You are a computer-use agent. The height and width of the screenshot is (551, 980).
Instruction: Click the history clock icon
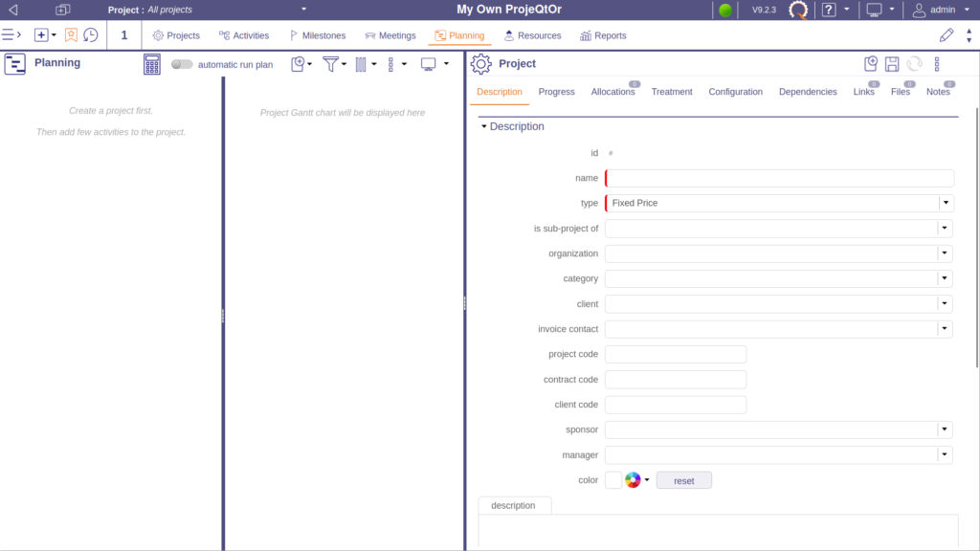click(91, 35)
